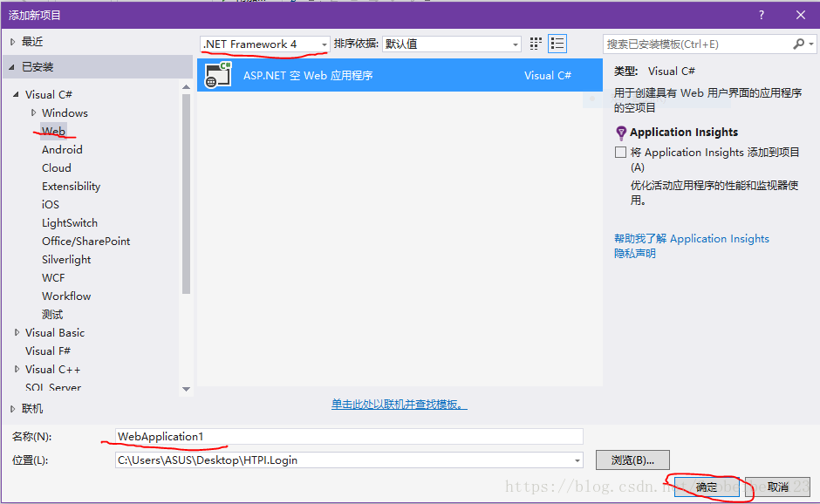Click category tree scrollbar down arrow
This screenshot has height=504, width=820.
click(x=186, y=389)
